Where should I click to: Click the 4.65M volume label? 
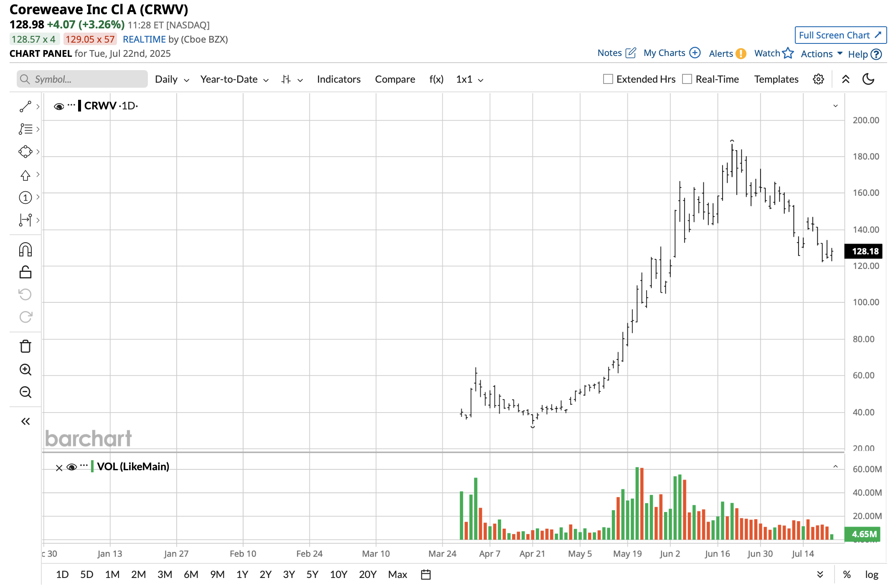(862, 534)
